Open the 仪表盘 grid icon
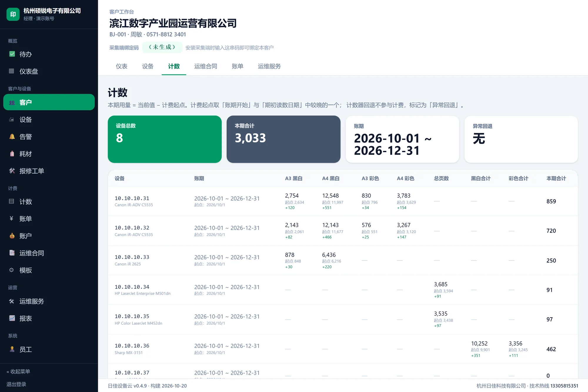The width and height of the screenshot is (588, 392). [12, 71]
